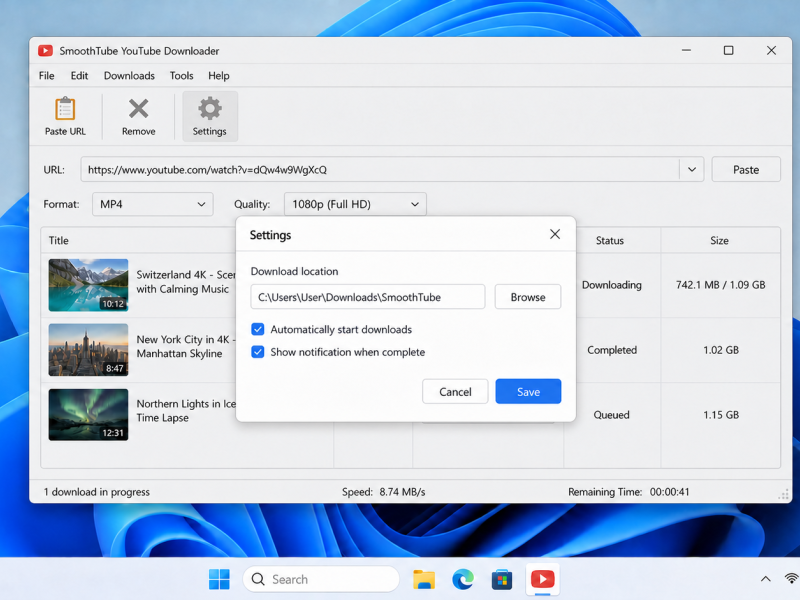Click Browse for download location
The image size is (800, 600).
pyautogui.click(x=528, y=297)
